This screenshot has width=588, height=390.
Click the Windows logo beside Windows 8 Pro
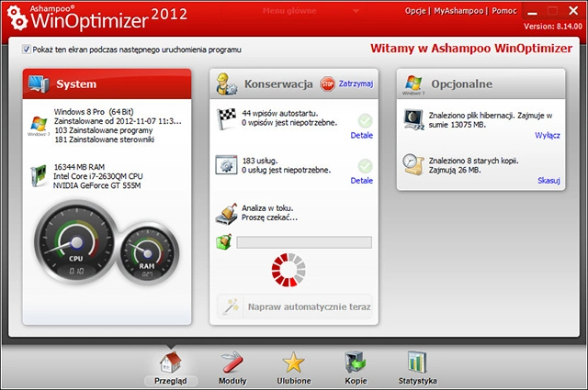coord(39,126)
